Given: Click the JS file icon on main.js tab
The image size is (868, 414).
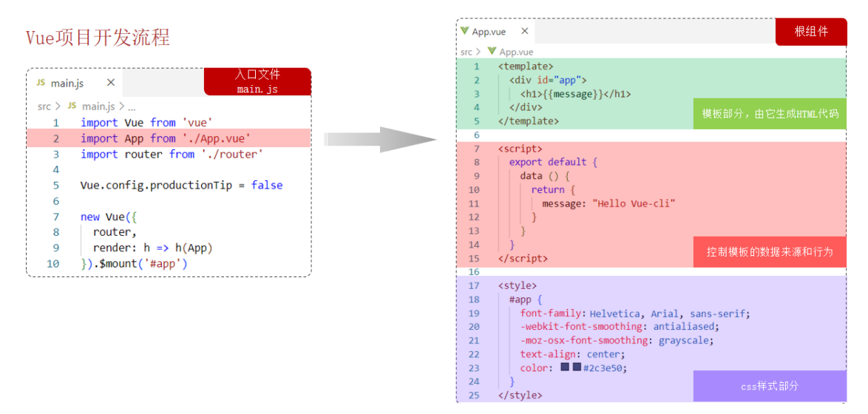Looking at the screenshot, I should (41, 83).
